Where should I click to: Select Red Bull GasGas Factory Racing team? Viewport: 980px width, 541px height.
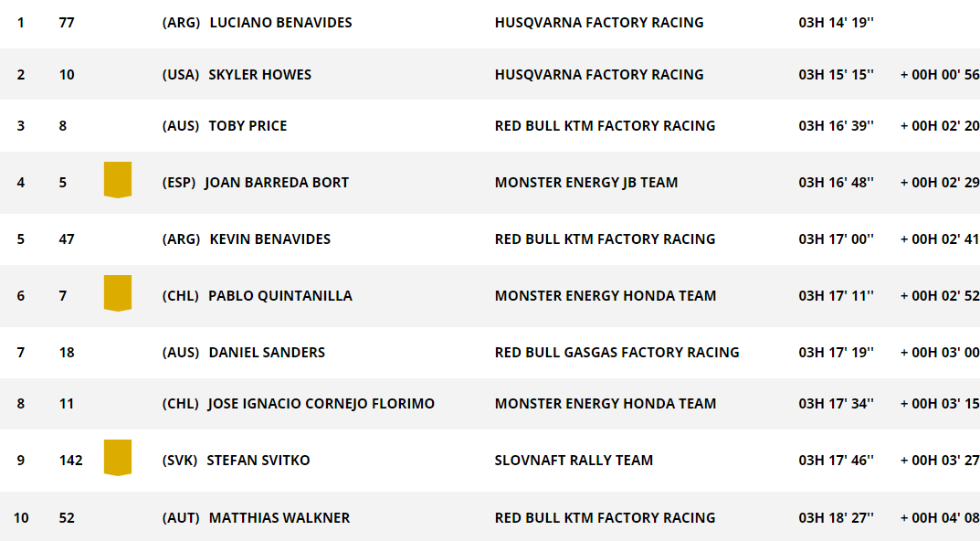coord(616,352)
